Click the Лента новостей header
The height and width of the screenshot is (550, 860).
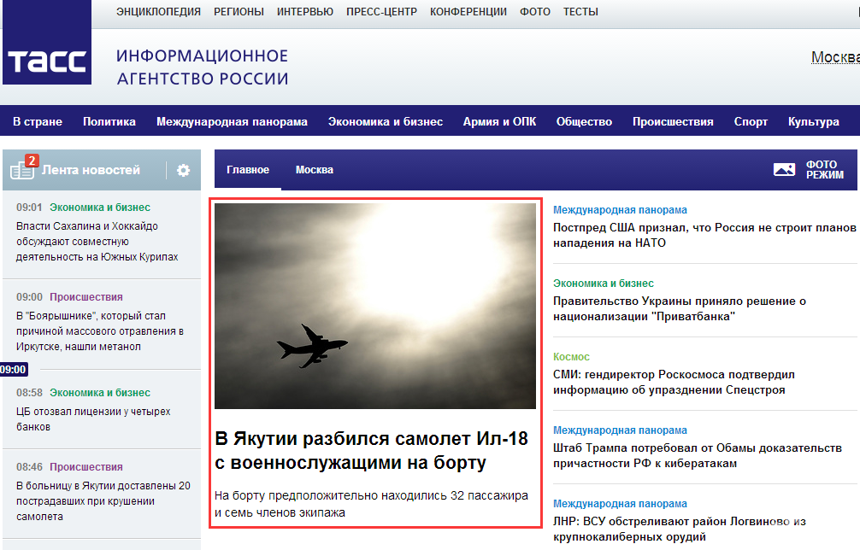click(91, 170)
